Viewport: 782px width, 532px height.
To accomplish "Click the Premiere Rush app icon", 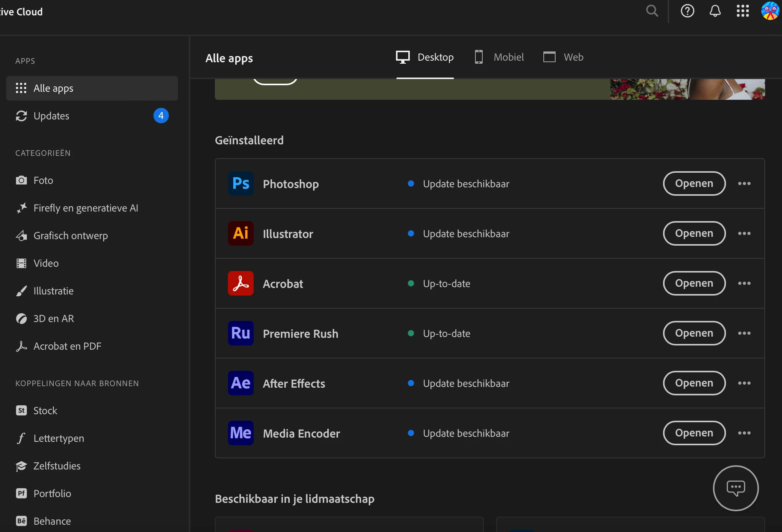I will (x=241, y=333).
